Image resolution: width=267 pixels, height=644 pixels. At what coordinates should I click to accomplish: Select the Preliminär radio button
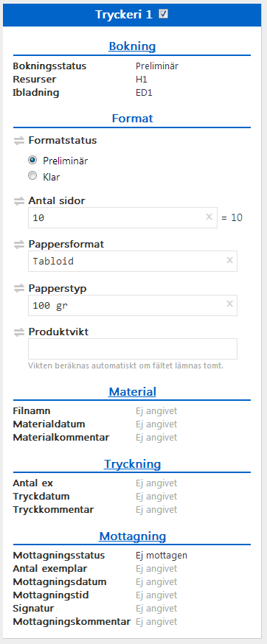pos(32,160)
